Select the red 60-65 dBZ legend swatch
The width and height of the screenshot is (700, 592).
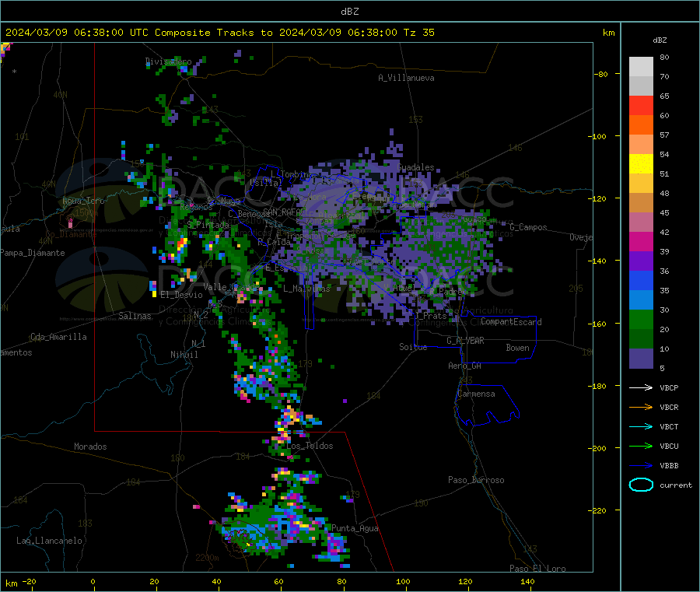tap(641, 105)
